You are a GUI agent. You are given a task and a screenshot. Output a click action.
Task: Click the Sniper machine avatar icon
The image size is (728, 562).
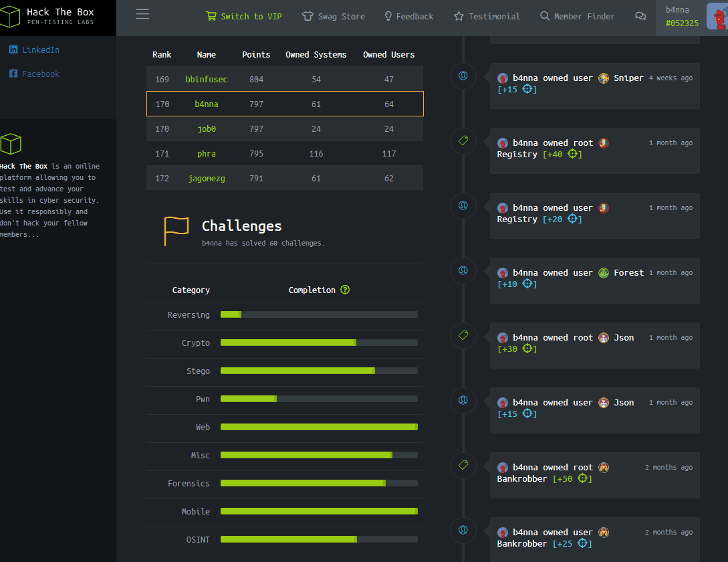point(604,78)
